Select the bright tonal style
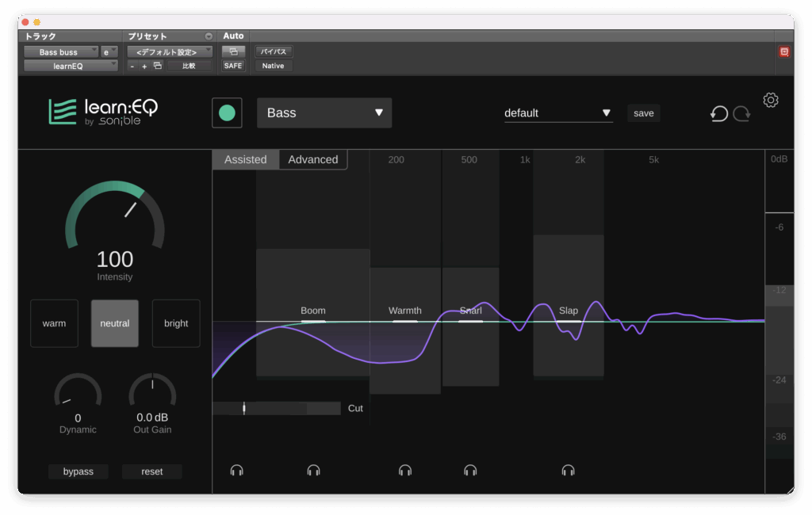812x515 pixels. tap(176, 323)
